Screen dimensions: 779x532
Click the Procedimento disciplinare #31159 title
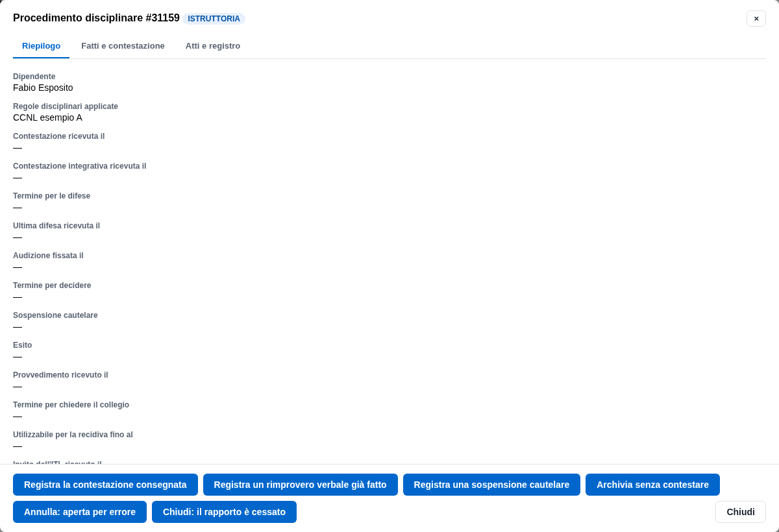point(96,18)
